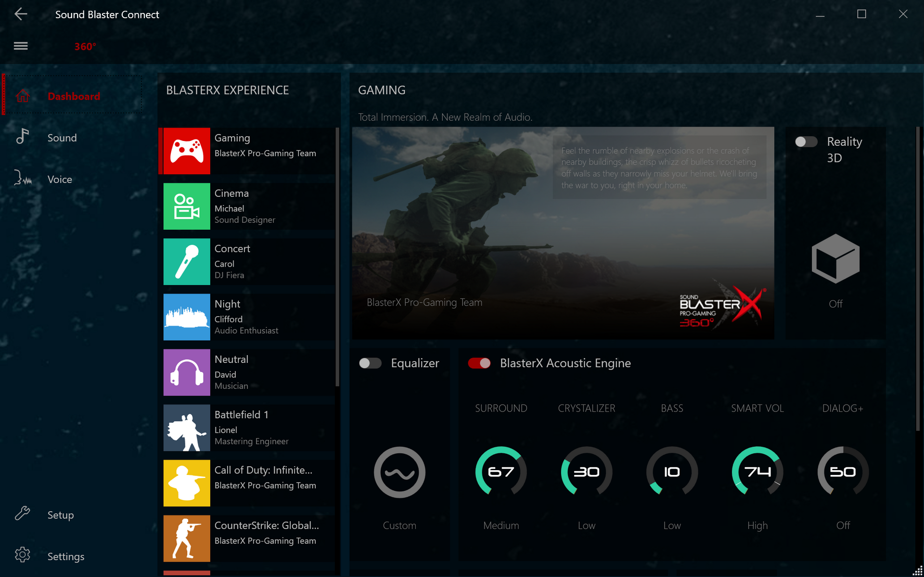Screen dimensions: 924x577
Task: Open the Setup page
Action: [60, 515]
